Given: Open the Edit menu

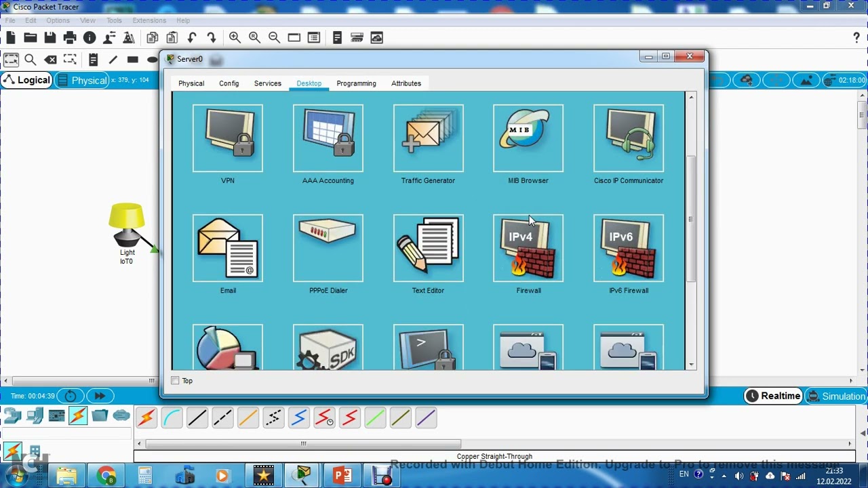Looking at the screenshot, I should (31, 20).
